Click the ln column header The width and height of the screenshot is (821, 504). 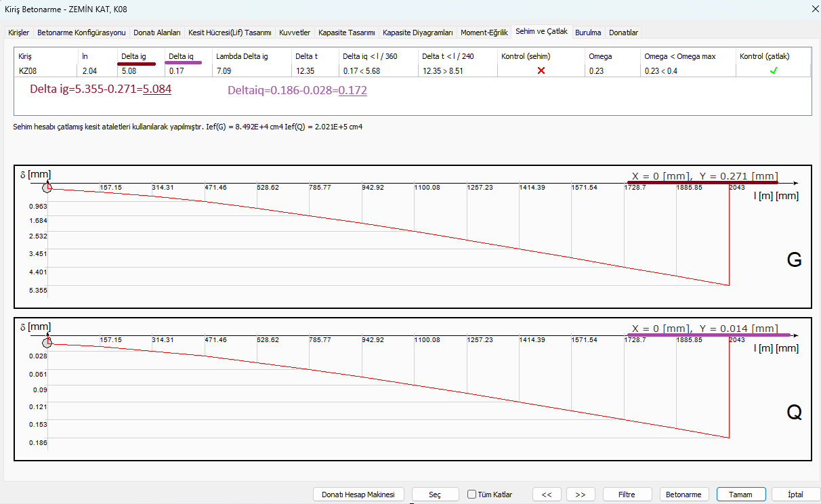coord(85,56)
